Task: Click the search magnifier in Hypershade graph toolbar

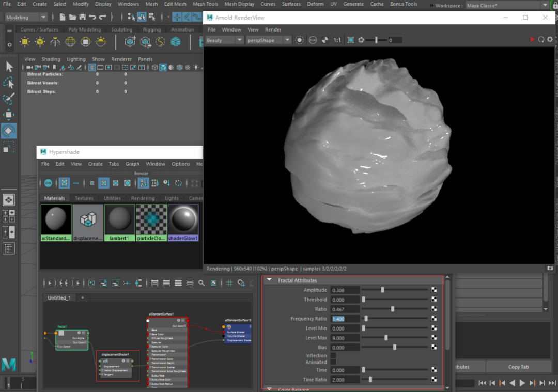Action: (202, 283)
